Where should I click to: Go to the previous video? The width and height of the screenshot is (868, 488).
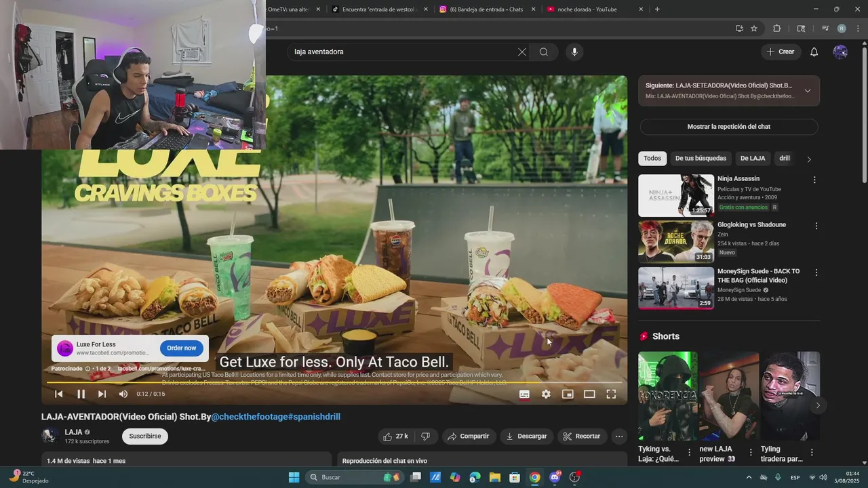coord(58,394)
